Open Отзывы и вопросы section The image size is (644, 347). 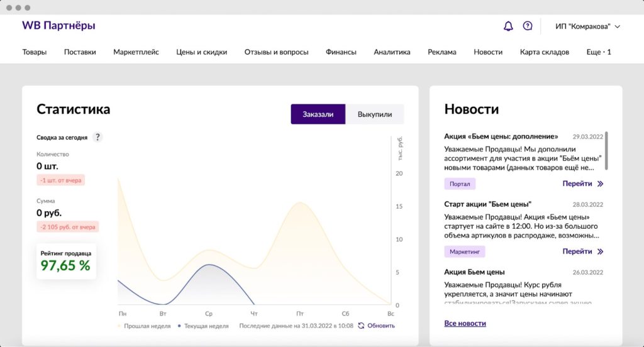point(276,52)
